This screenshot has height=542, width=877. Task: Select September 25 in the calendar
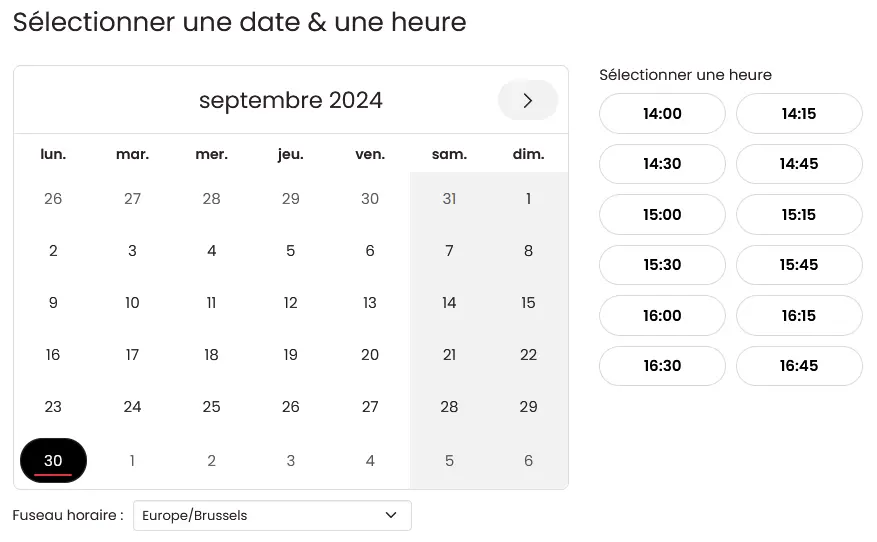click(x=211, y=407)
